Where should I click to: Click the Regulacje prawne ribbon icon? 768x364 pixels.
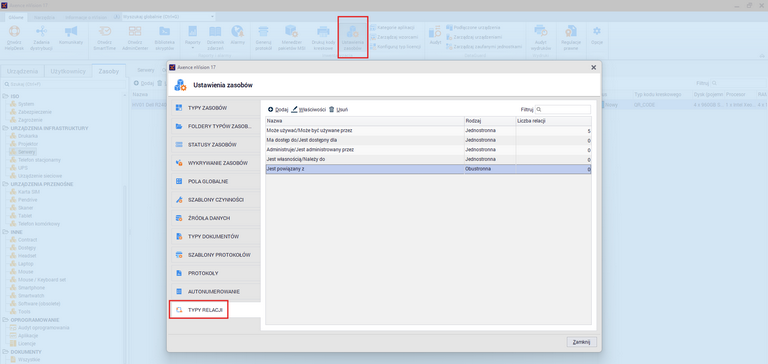click(x=571, y=38)
